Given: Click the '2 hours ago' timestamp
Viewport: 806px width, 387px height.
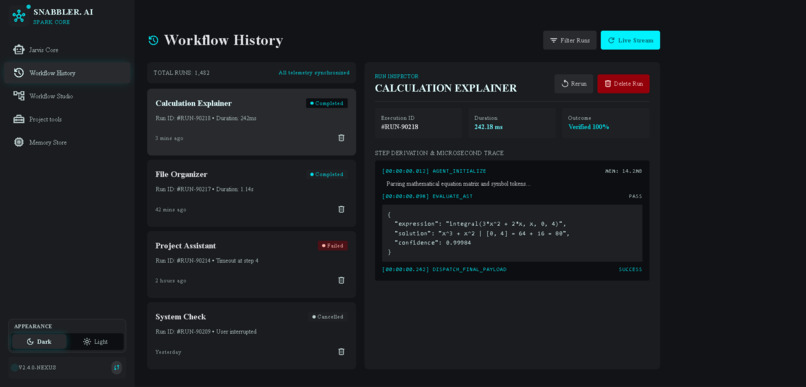Looking at the screenshot, I should pyautogui.click(x=171, y=281).
